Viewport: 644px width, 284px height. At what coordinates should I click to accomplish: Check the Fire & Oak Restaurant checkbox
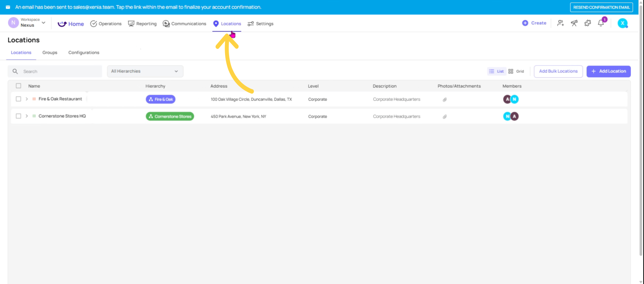pyautogui.click(x=18, y=99)
